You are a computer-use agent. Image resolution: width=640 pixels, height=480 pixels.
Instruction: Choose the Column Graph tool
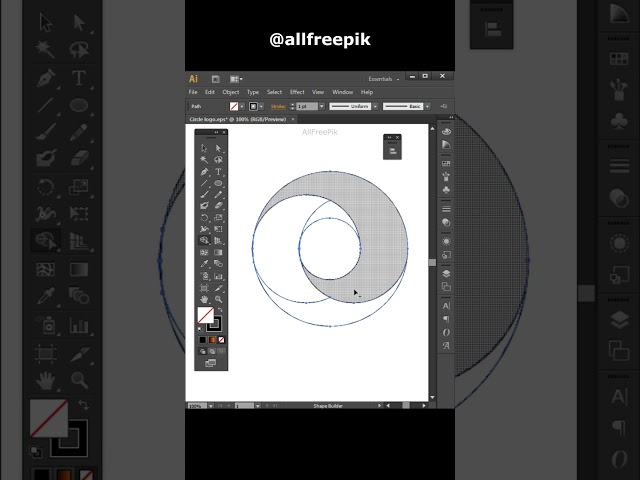coord(218,276)
